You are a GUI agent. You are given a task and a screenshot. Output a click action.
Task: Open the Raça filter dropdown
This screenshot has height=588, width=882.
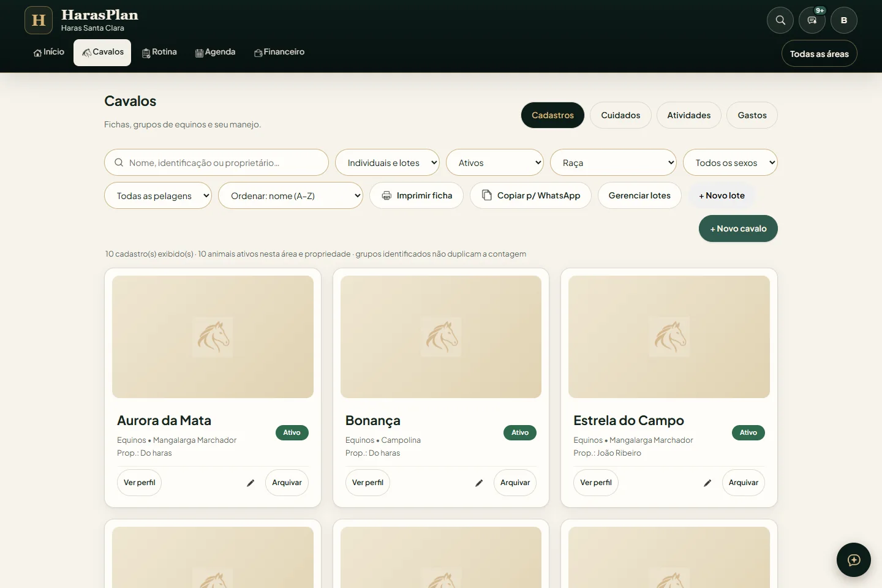[x=613, y=162]
